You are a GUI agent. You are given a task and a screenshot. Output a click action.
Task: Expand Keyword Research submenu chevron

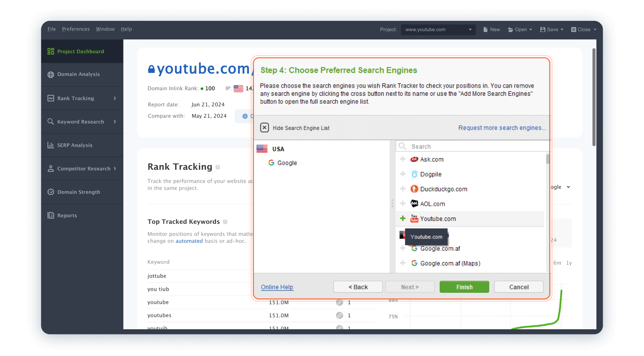[x=115, y=122]
